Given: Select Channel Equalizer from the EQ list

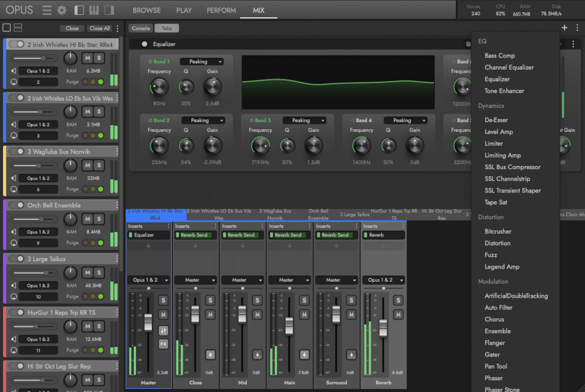Looking at the screenshot, I should click(509, 67).
